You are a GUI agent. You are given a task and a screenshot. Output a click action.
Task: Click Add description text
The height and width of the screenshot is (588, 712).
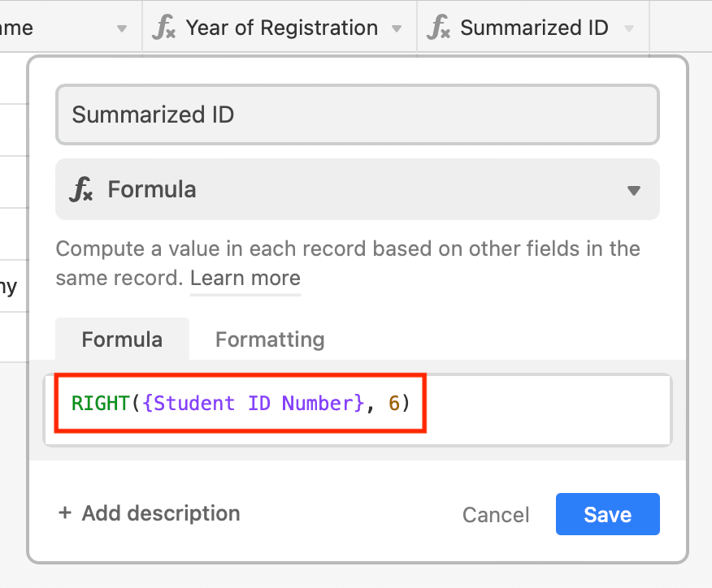point(161,513)
